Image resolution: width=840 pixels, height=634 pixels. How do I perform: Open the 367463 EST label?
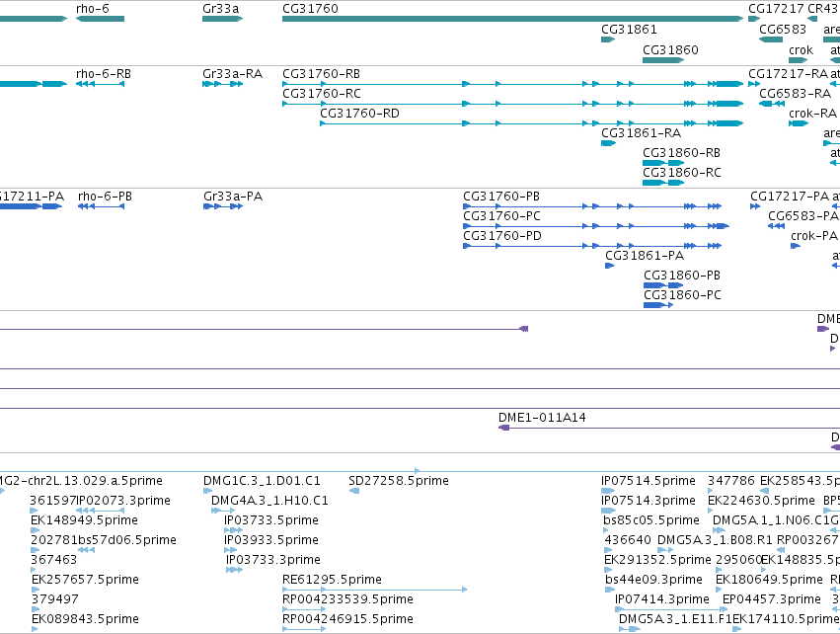click(x=53, y=561)
